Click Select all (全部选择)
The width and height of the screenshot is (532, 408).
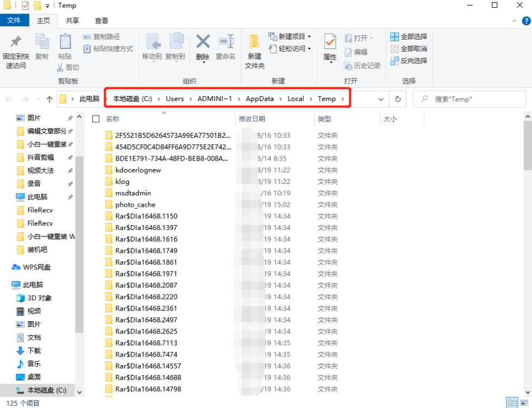(x=408, y=37)
